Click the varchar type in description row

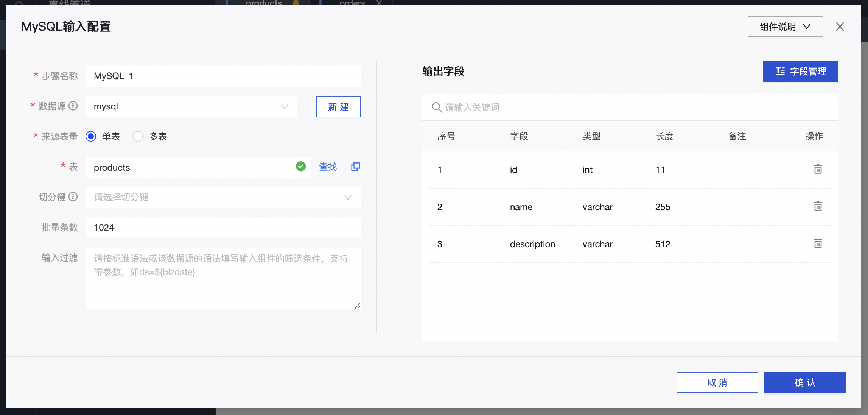(x=597, y=244)
